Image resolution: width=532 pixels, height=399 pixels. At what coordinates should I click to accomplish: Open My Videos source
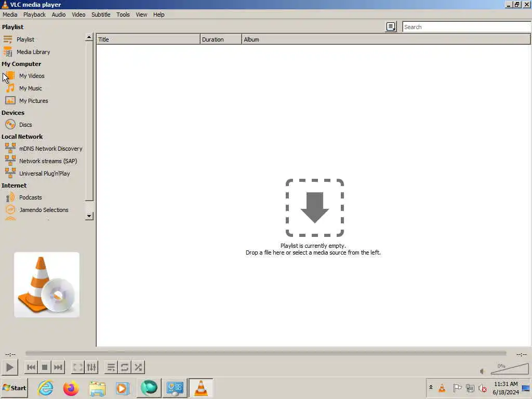[32, 76]
